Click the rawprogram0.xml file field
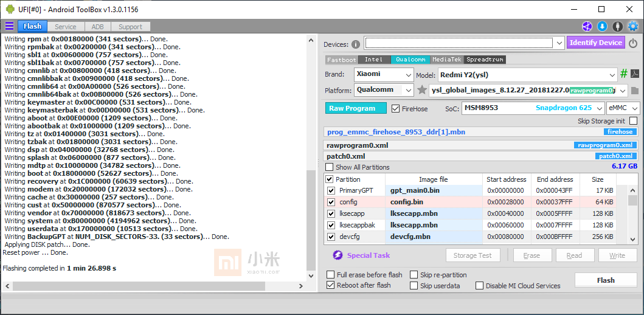Viewport: 644px width, 315px height. pyautogui.click(x=481, y=145)
